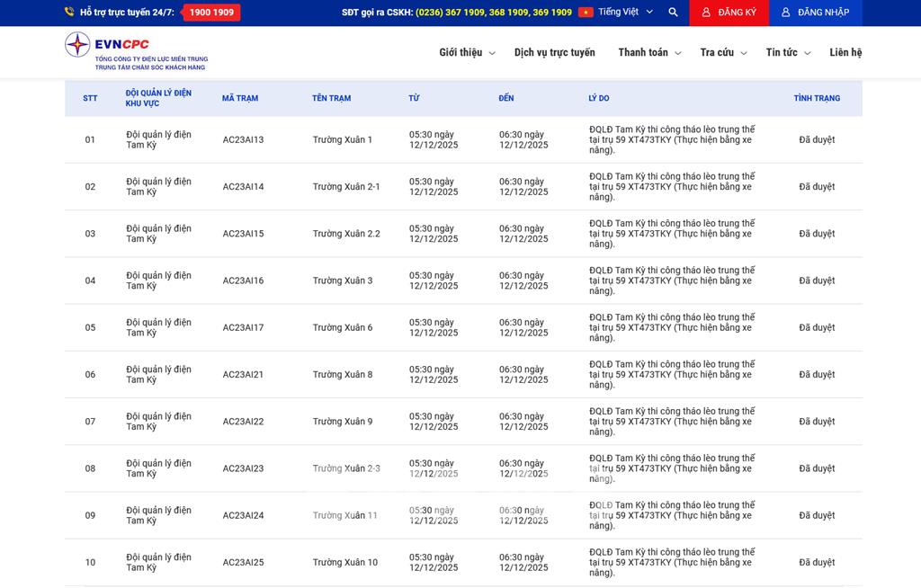Expand the Thanh toán menu
Image resolution: width=921 pixels, height=588 pixels.
click(x=649, y=53)
